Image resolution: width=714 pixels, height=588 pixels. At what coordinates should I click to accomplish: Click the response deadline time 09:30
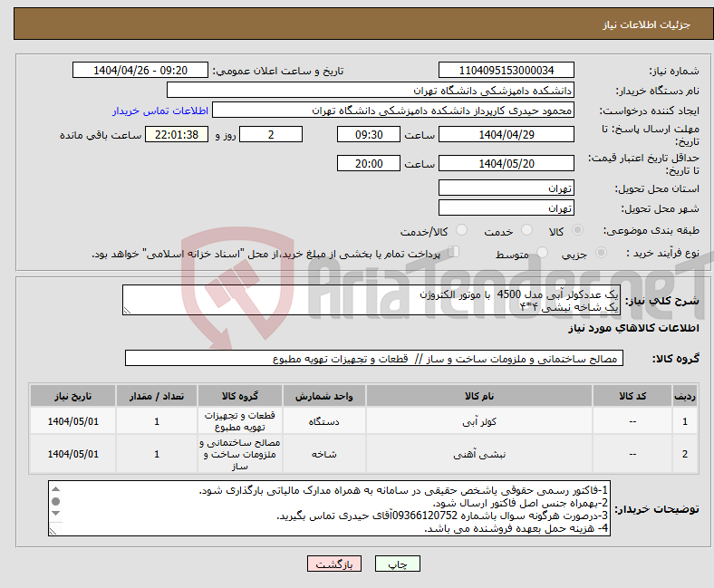click(x=369, y=134)
